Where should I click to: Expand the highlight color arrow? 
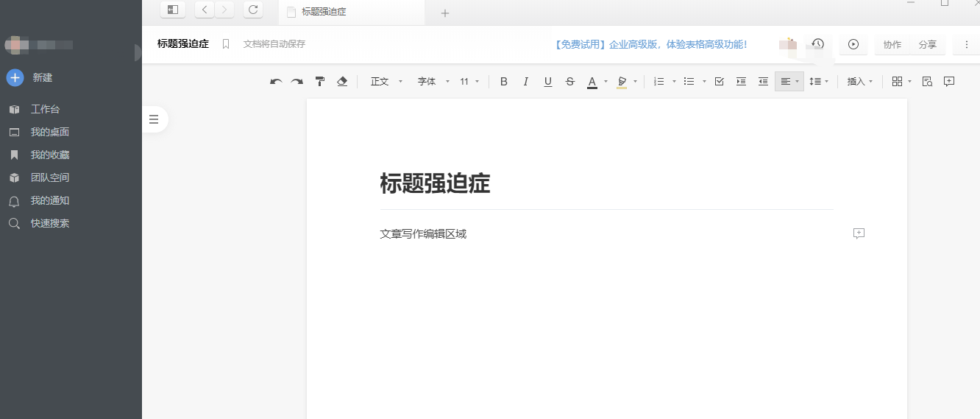pos(635,82)
